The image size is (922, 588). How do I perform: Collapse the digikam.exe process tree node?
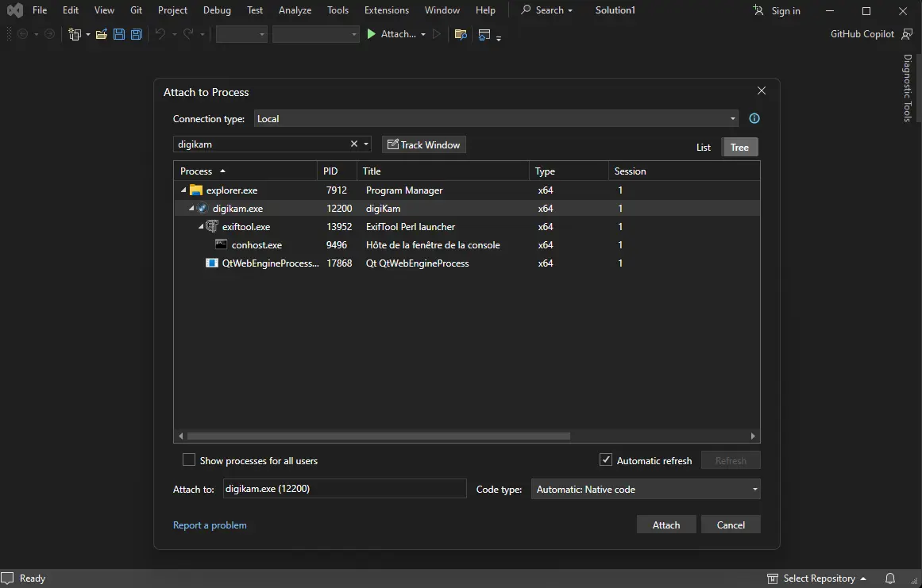[x=190, y=208]
